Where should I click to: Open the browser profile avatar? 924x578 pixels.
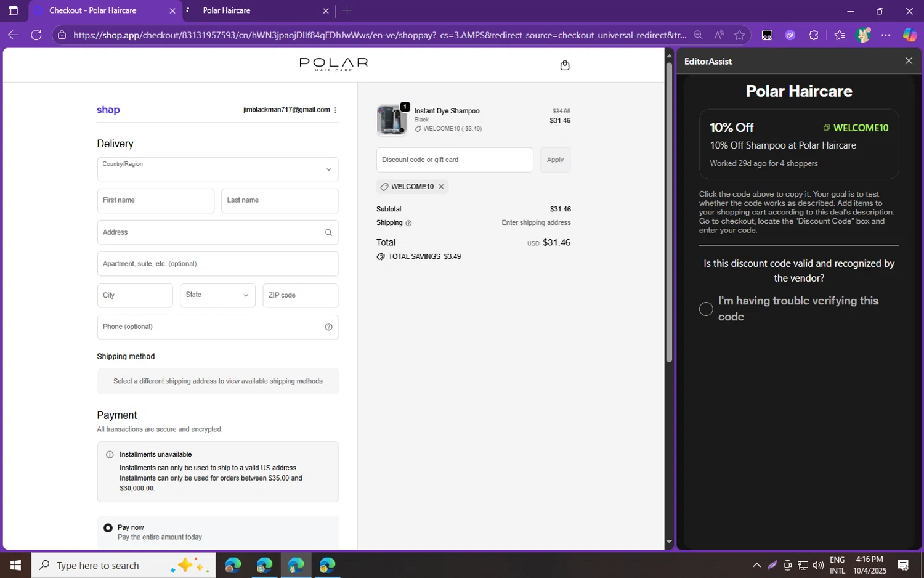pyautogui.click(x=863, y=35)
